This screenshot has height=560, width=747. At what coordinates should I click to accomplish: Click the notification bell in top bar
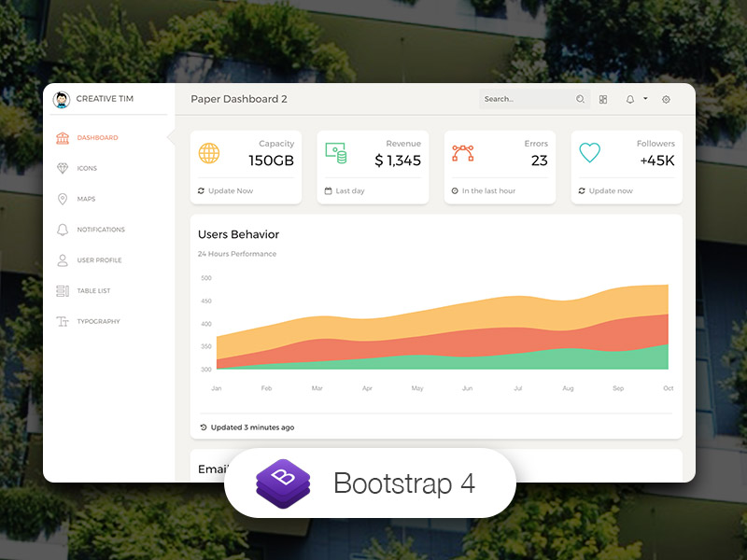(629, 99)
